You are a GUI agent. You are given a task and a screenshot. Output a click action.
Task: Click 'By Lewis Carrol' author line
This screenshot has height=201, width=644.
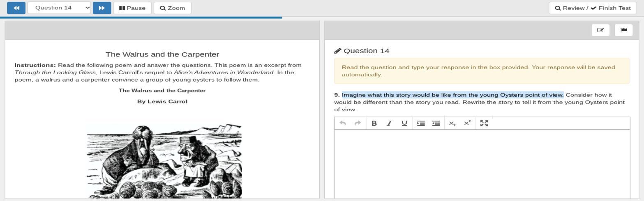pos(162,101)
